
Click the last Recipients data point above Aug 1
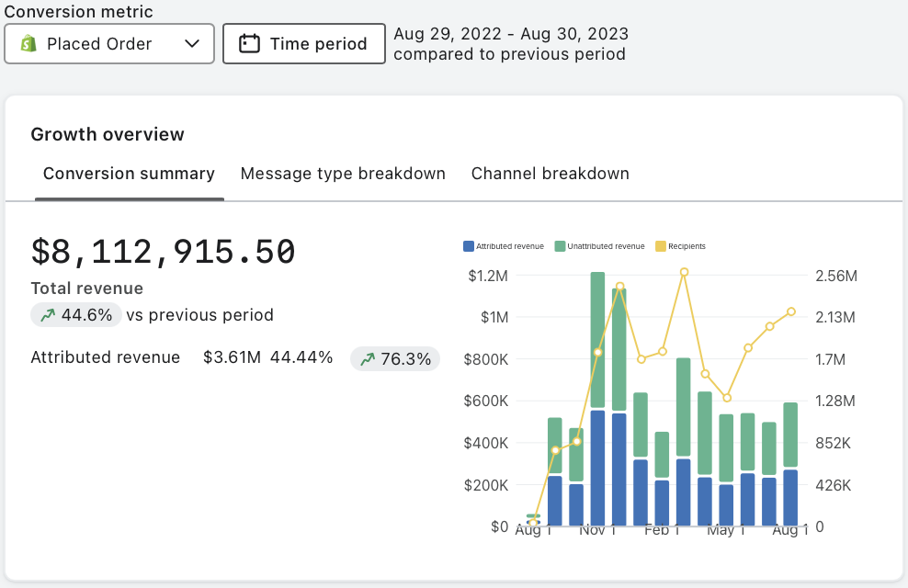[790, 311]
